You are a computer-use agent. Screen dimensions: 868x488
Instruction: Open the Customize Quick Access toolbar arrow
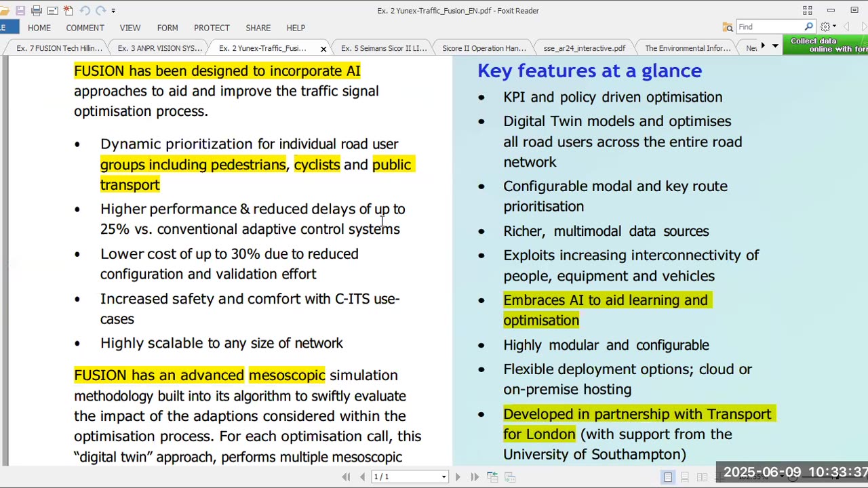113,11
